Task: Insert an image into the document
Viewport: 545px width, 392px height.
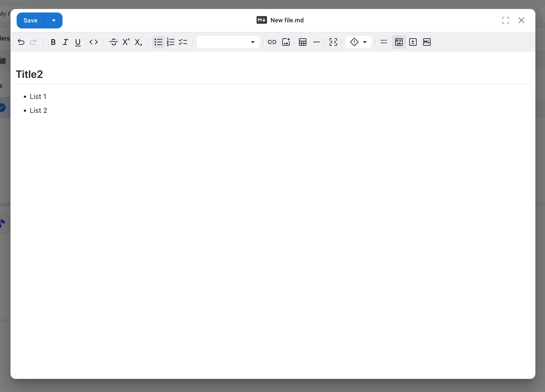Action: point(286,42)
